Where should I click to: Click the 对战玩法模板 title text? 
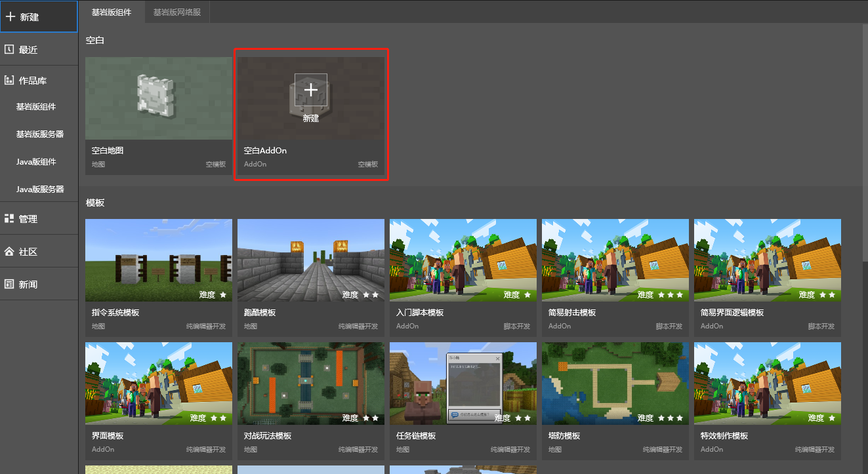pyautogui.click(x=268, y=436)
